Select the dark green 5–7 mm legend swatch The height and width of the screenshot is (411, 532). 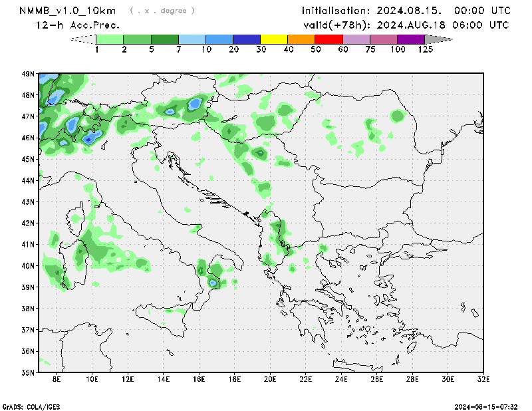pos(165,39)
